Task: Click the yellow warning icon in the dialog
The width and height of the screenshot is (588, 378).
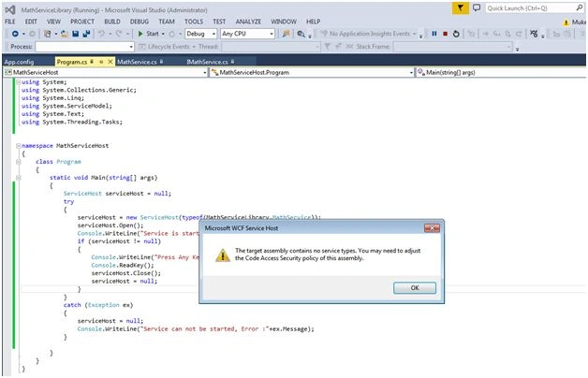Action: (x=223, y=255)
